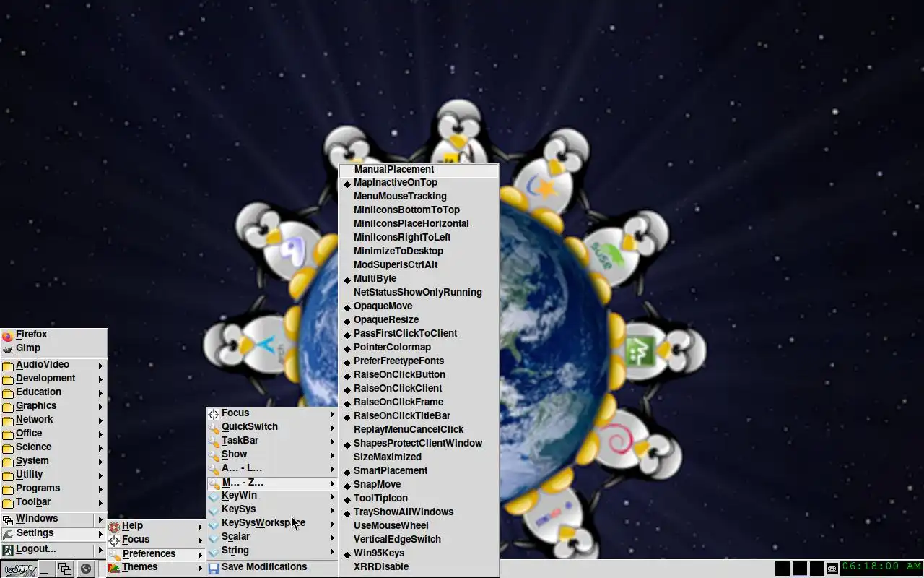924x578 pixels.
Task: Click the AudioVideo folder icon
Action: coord(8,366)
